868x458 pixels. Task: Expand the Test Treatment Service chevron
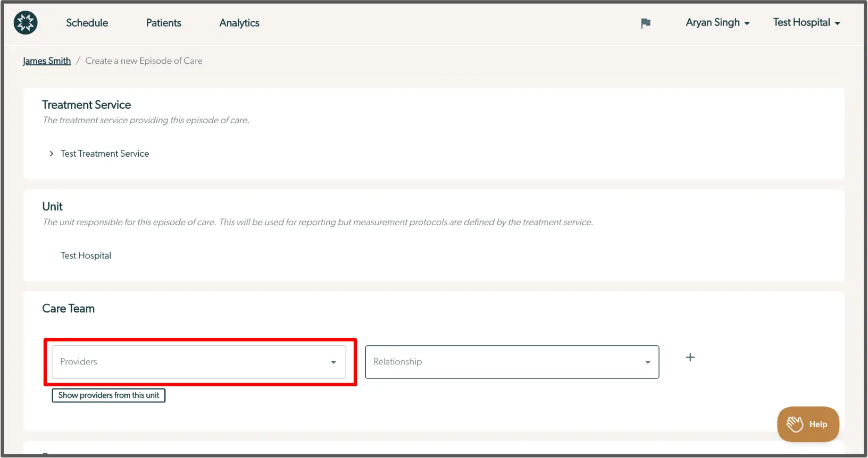tap(52, 154)
